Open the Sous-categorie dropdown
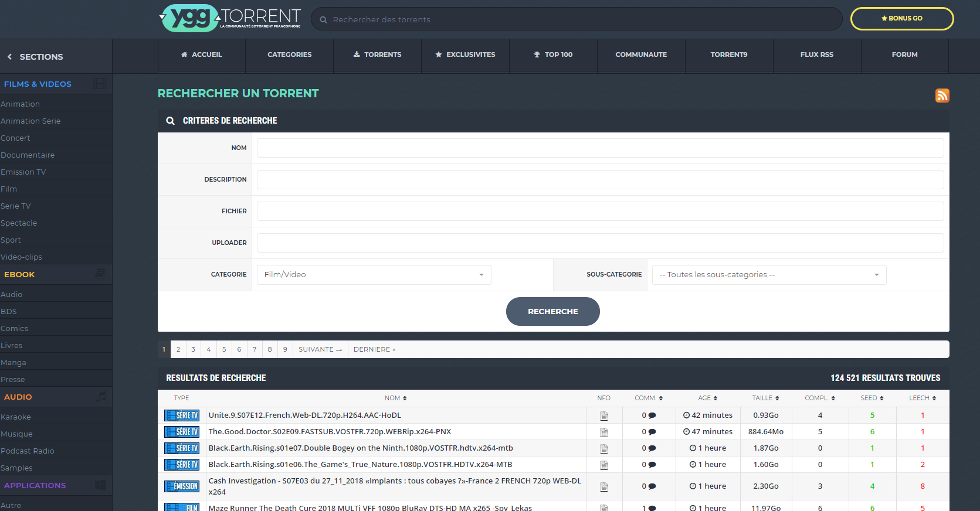The height and width of the screenshot is (511, 980). pos(769,275)
